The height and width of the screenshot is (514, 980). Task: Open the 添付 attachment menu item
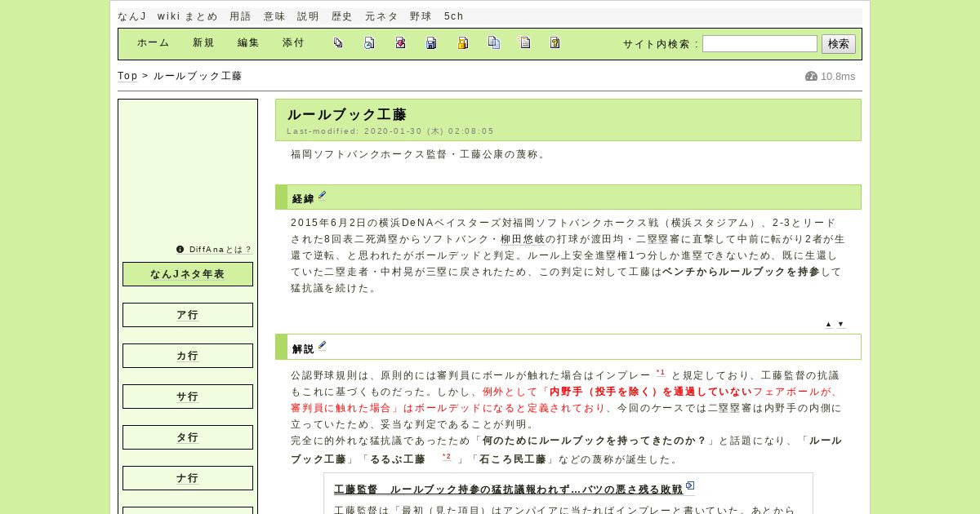point(293,43)
